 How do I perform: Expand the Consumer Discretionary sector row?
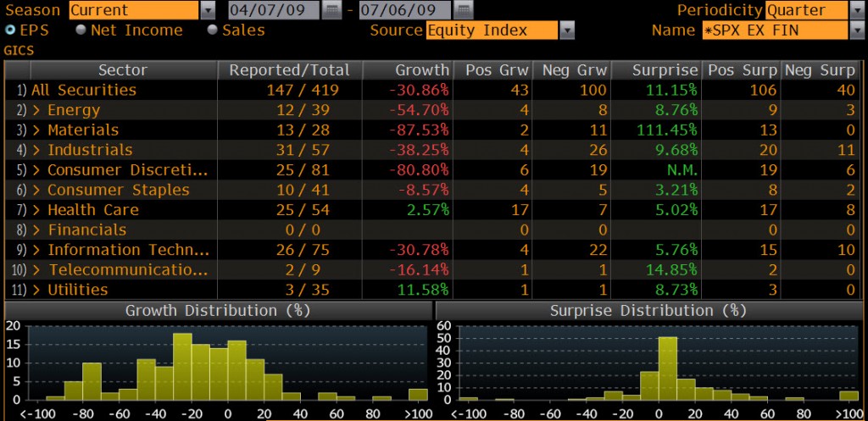click(37, 169)
